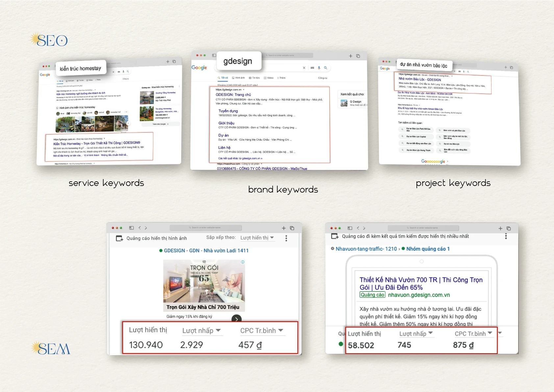Open CPC Tr.bình dropdown above 875 đ
Screen dimensions: 554x392
(x=474, y=334)
